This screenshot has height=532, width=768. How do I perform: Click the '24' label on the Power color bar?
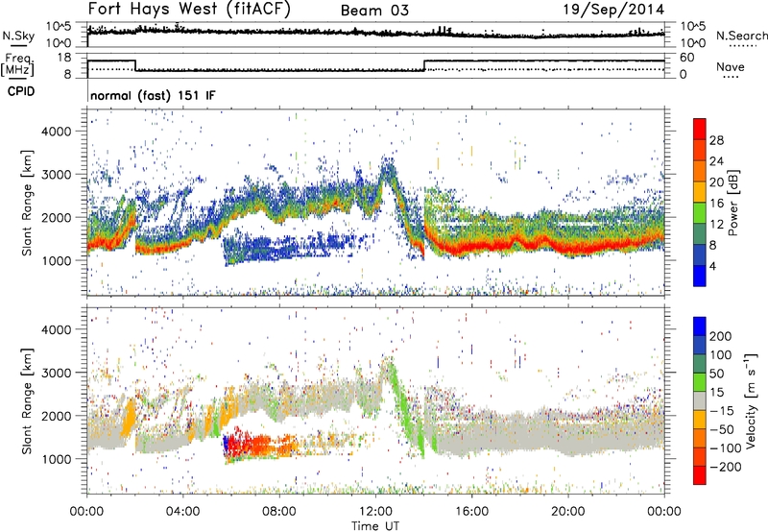pos(716,161)
